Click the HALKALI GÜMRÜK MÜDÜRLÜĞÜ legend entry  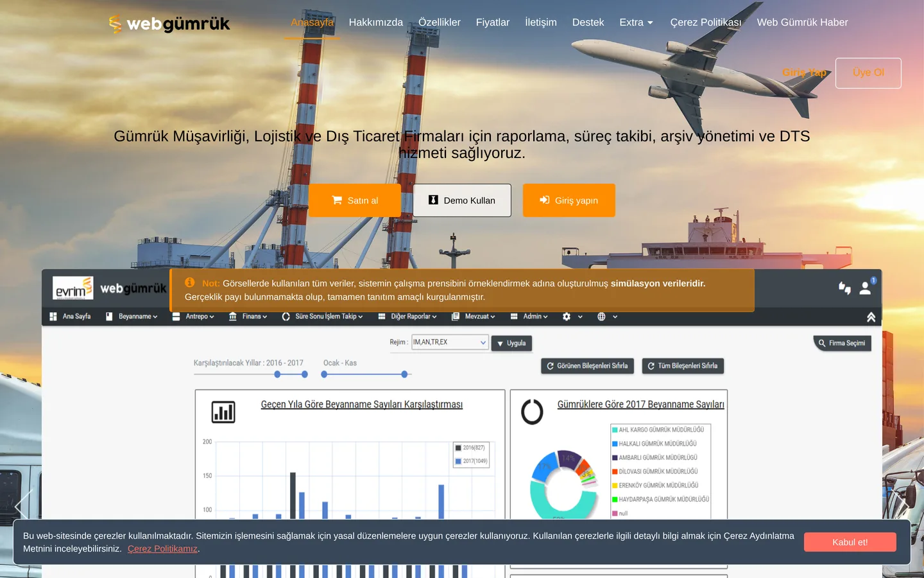[654, 444]
